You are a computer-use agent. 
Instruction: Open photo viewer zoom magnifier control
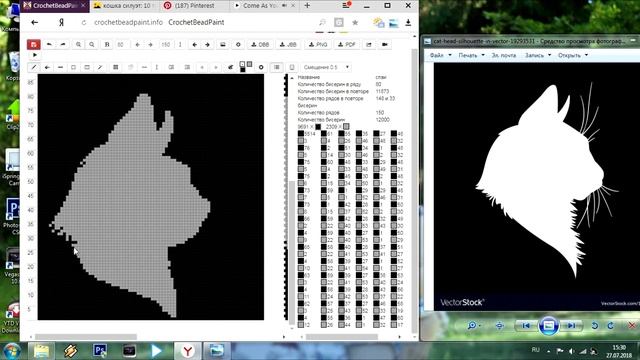point(474,325)
